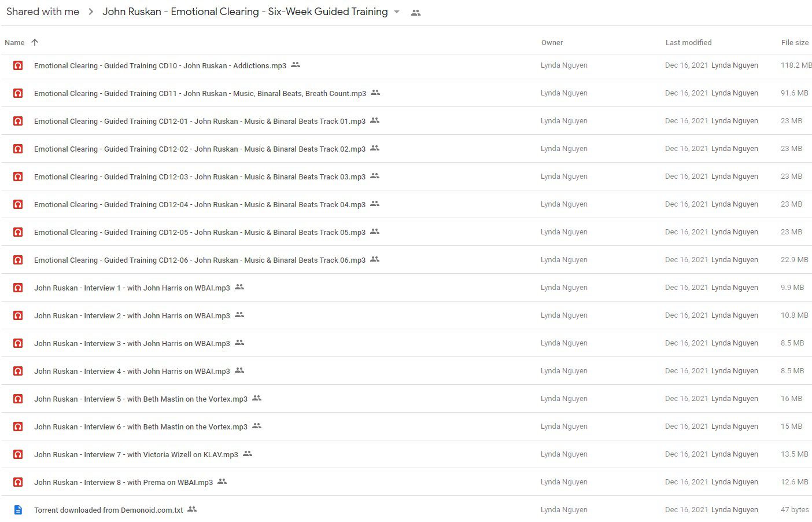This screenshot has width=812, height=522.
Task: Click the 15 MB file size value
Action: pyautogui.click(x=791, y=427)
